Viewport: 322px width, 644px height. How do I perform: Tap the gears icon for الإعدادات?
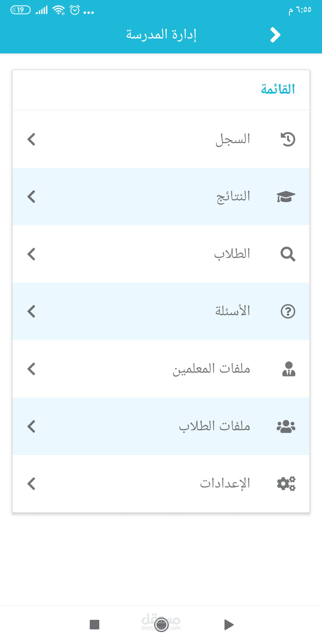pyautogui.click(x=286, y=484)
